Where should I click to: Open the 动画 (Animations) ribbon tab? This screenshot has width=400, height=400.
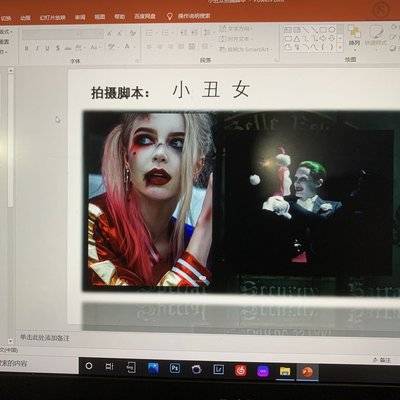pos(25,18)
